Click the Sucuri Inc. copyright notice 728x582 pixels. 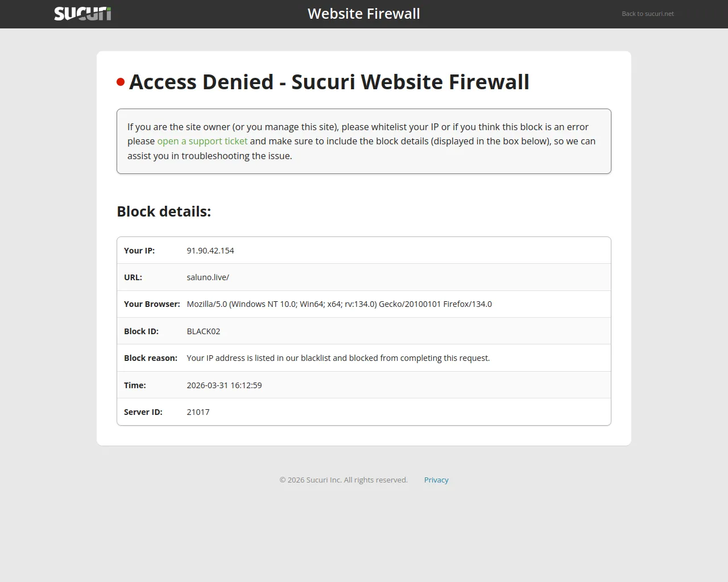[344, 480]
